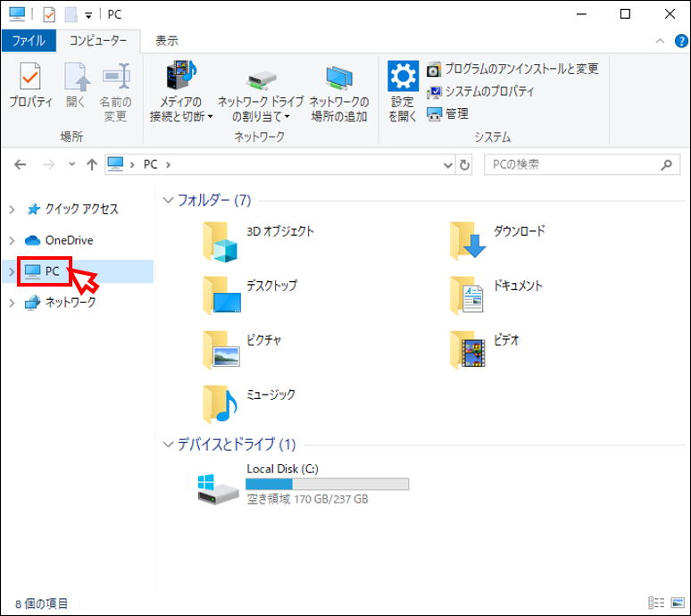
Task: Click the 8 個の項目 status text
Action: click(x=42, y=604)
